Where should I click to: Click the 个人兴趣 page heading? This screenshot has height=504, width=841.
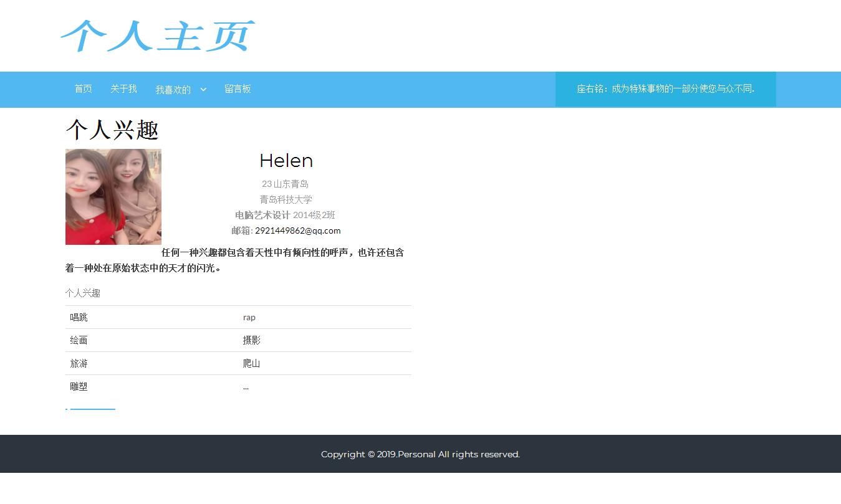click(x=112, y=130)
